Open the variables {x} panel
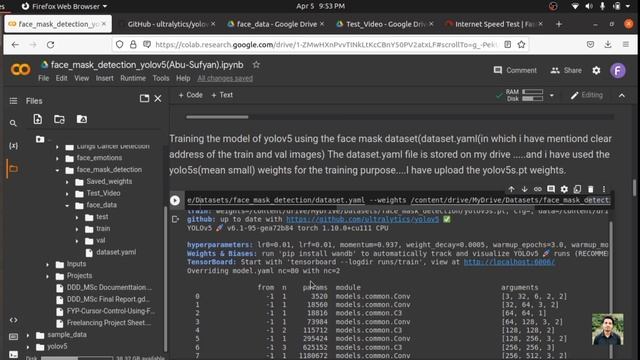Screen dimensions: 640x360 (x=13, y=146)
